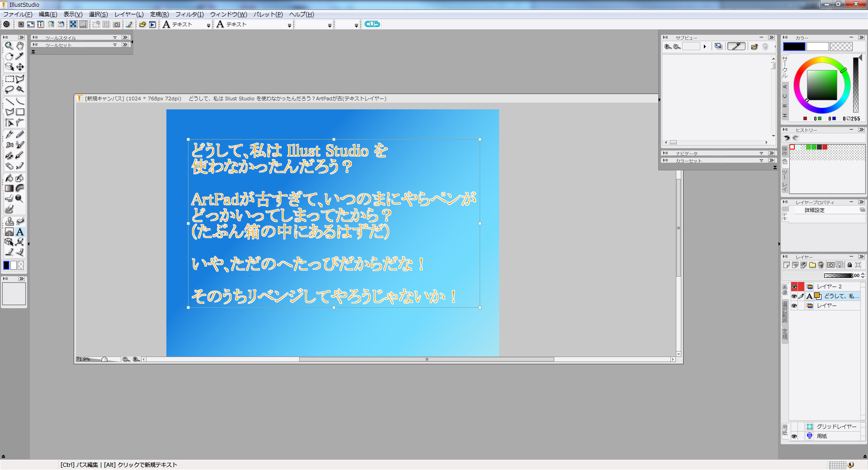Open the ファイル(F) menu

point(18,14)
